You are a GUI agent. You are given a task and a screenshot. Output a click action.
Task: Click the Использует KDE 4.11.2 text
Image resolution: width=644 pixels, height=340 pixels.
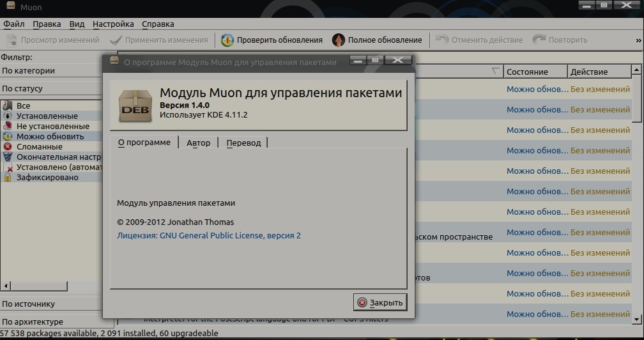tap(204, 114)
